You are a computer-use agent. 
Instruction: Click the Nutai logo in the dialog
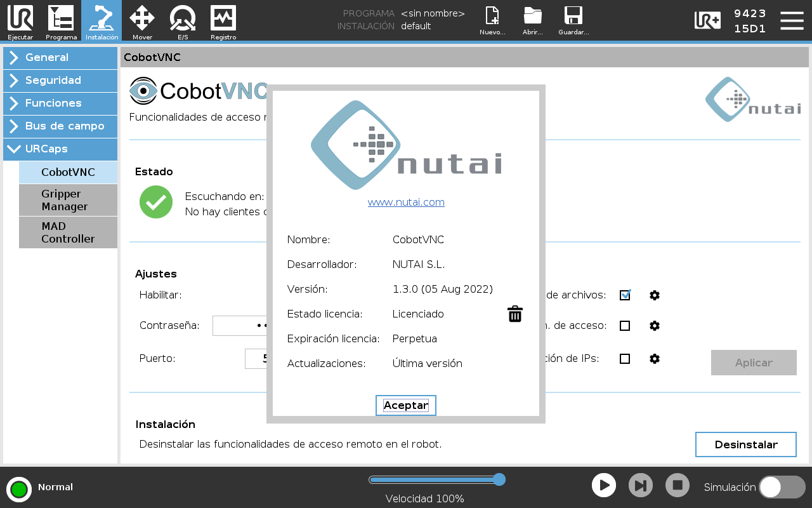(x=406, y=145)
